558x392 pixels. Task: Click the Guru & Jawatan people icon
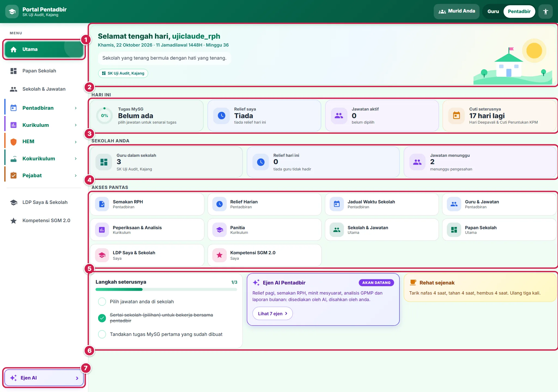point(454,204)
